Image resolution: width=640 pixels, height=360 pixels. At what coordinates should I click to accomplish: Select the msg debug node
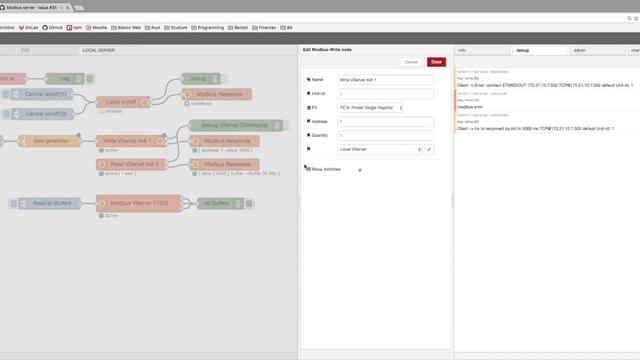65,79
